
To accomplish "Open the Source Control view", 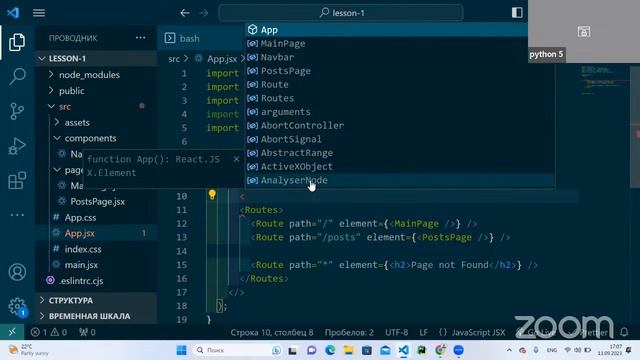I will click(17, 111).
